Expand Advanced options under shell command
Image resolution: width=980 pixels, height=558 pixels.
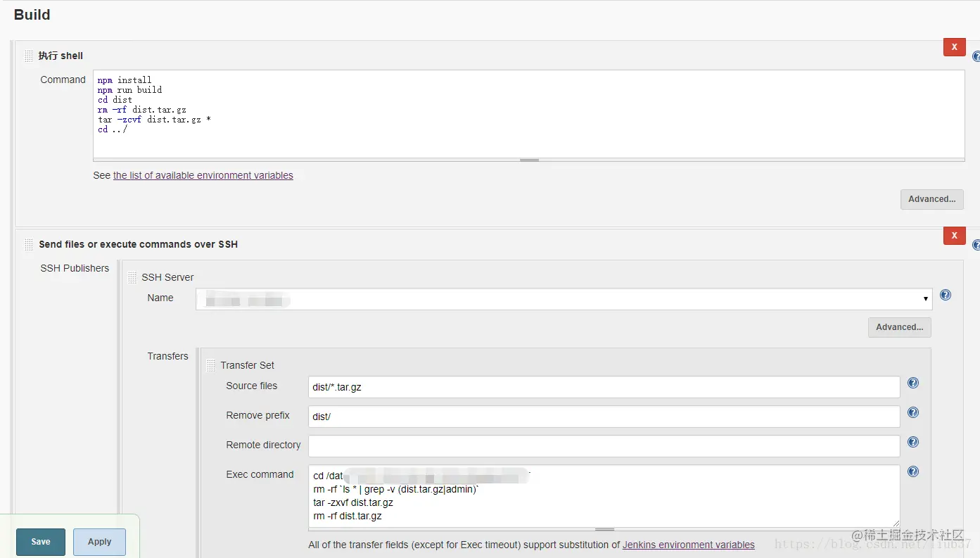(x=931, y=199)
